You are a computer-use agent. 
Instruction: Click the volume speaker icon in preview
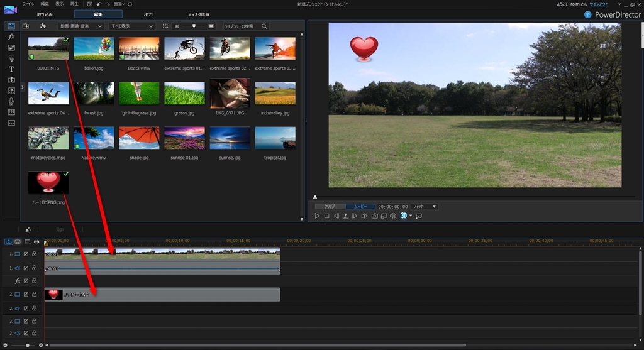393,216
